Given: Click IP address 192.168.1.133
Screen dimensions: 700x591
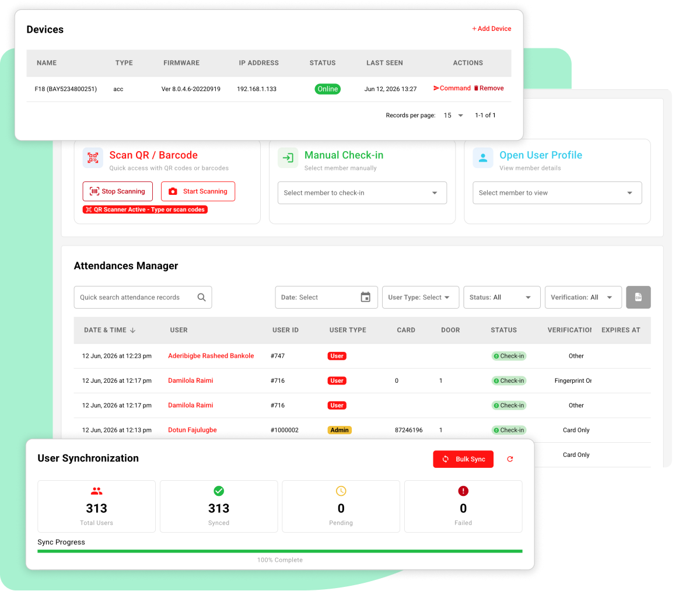Looking at the screenshot, I should pos(257,89).
